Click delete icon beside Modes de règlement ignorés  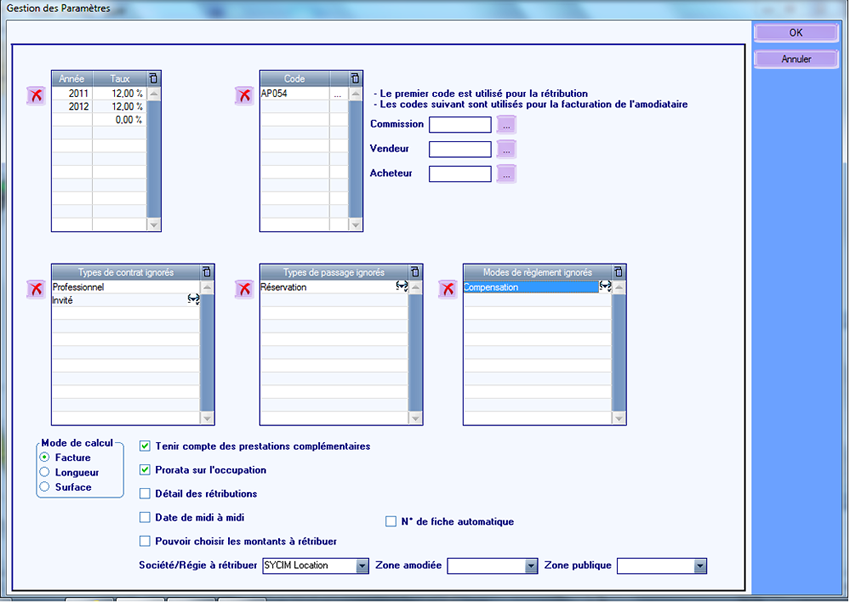(x=447, y=289)
